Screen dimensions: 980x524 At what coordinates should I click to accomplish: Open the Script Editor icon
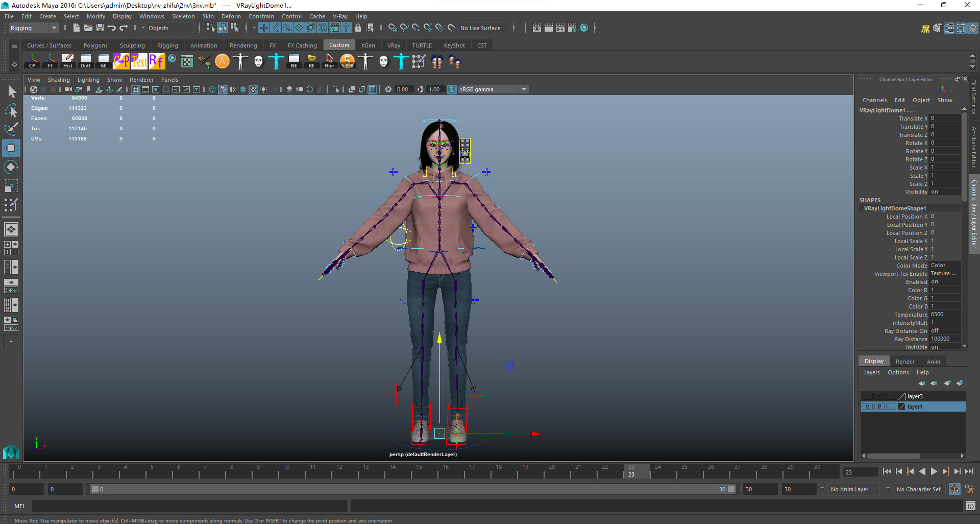971,506
